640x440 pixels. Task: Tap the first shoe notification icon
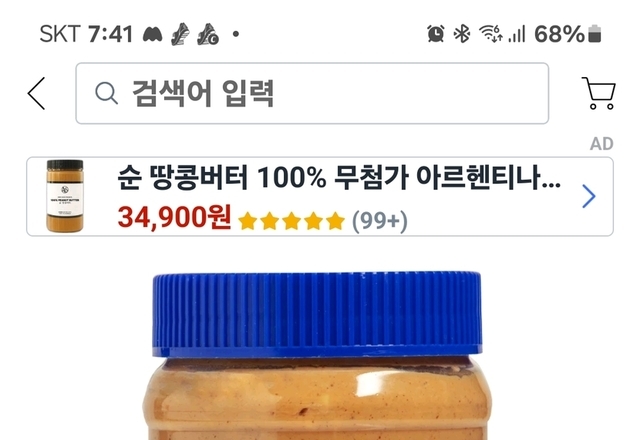point(180,34)
